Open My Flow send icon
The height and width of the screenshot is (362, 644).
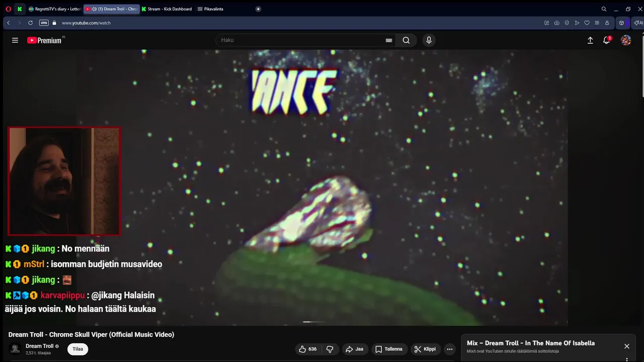pyautogui.click(x=577, y=23)
